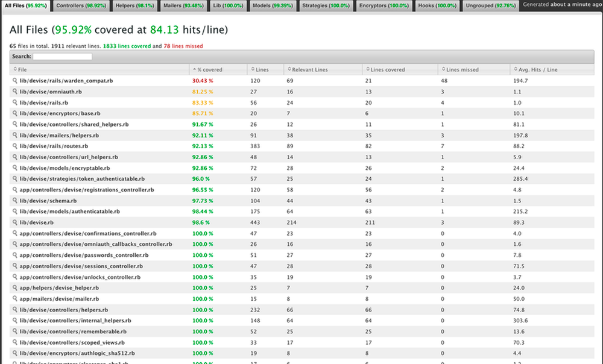Sort table by Lines column header

pos(265,69)
